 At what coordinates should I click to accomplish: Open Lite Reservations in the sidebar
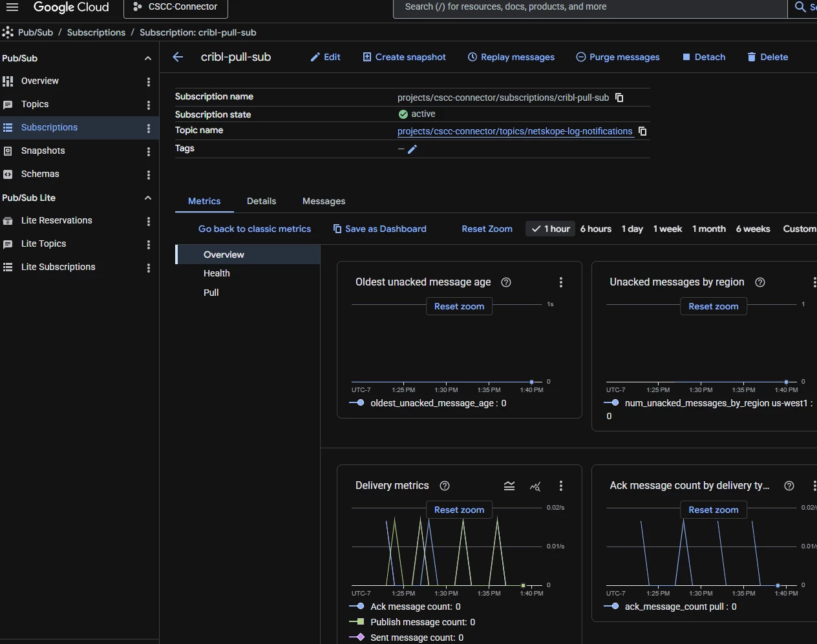tap(57, 220)
